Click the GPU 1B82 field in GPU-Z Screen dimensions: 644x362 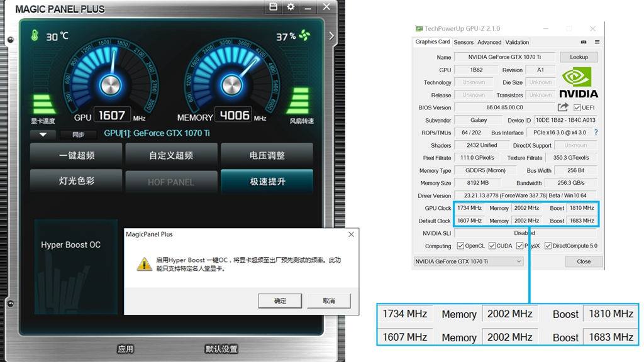(476, 70)
